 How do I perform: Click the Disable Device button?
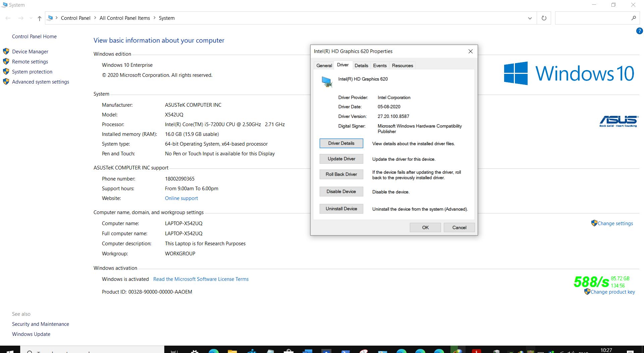coord(341,192)
